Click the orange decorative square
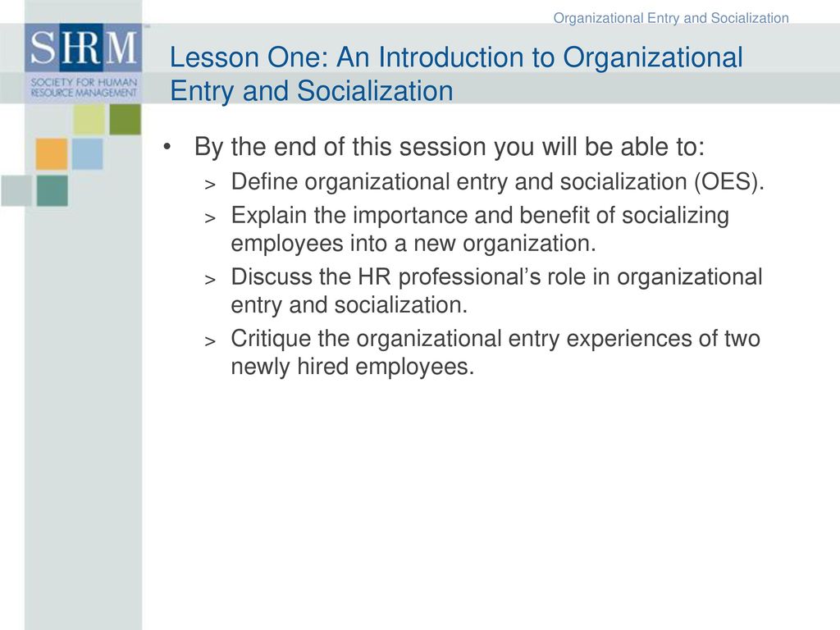 [52, 153]
